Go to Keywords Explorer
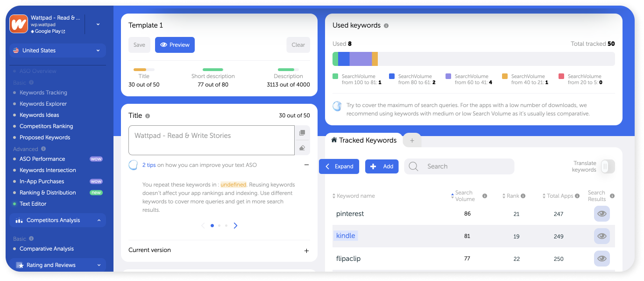This screenshot has height=281, width=644. point(43,104)
